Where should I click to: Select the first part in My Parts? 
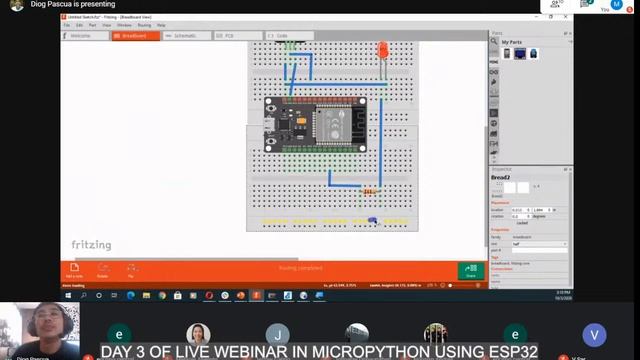[507, 53]
